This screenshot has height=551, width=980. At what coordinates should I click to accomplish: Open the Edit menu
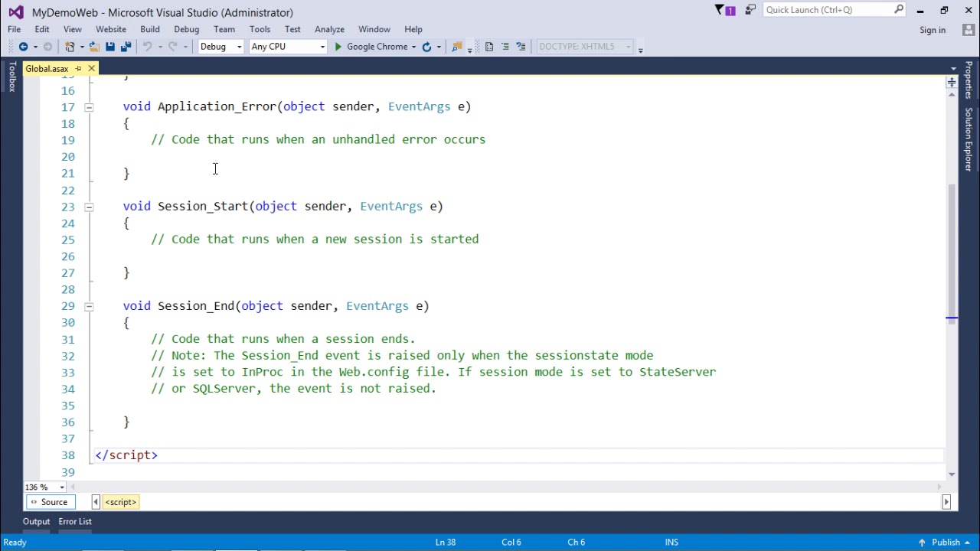(42, 29)
